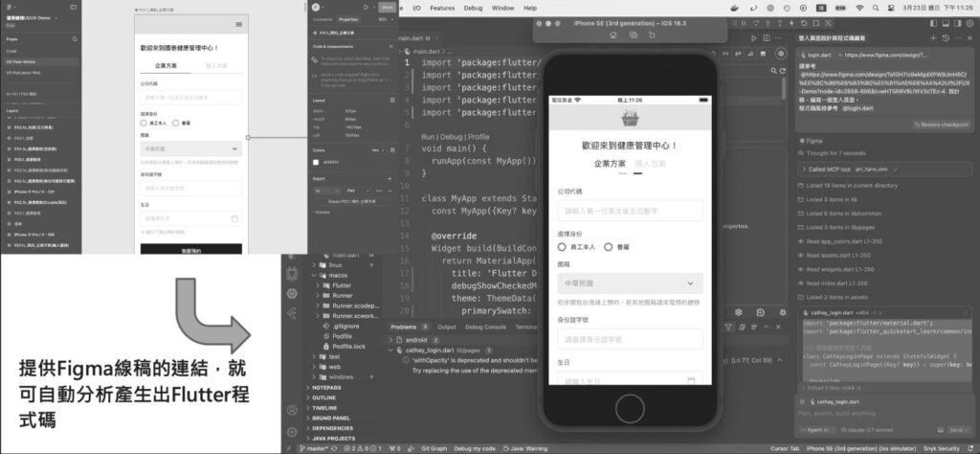The width and height of the screenshot is (980, 454).
Task: Open accounts icon in activity bar
Action: click(x=292, y=410)
